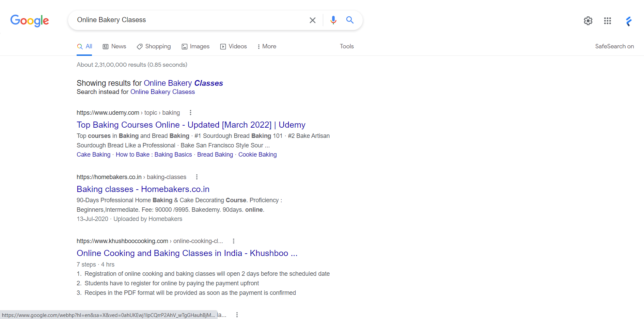Open Google settings gear icon
Viewport: 644px width, 319px height.
coord(588,21)
